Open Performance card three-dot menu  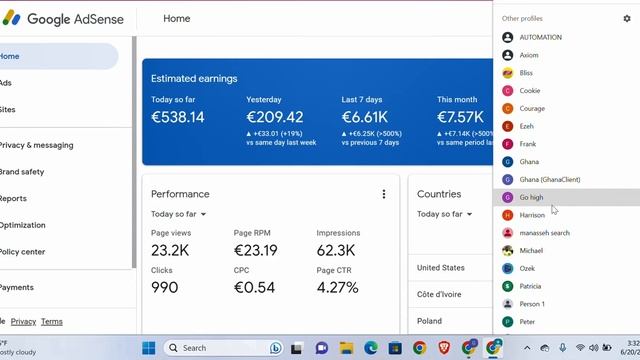click(384, 194)
